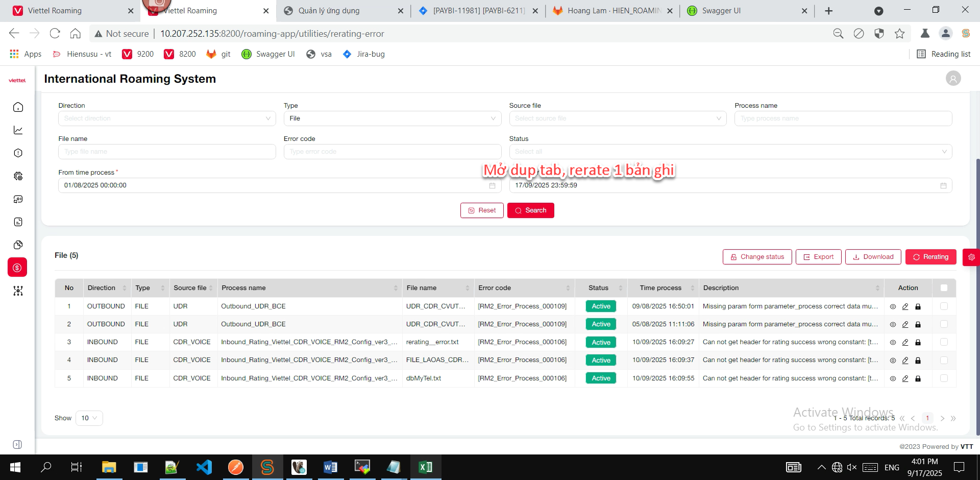Select the checkbox for row 1
This screenshot has width=980, height=480.
tap(944, 306)
